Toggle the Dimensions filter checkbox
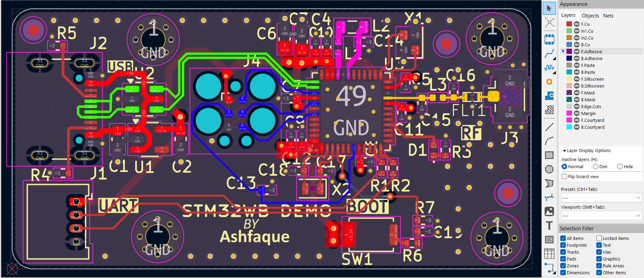644x278 pixels. coord(563,273)
